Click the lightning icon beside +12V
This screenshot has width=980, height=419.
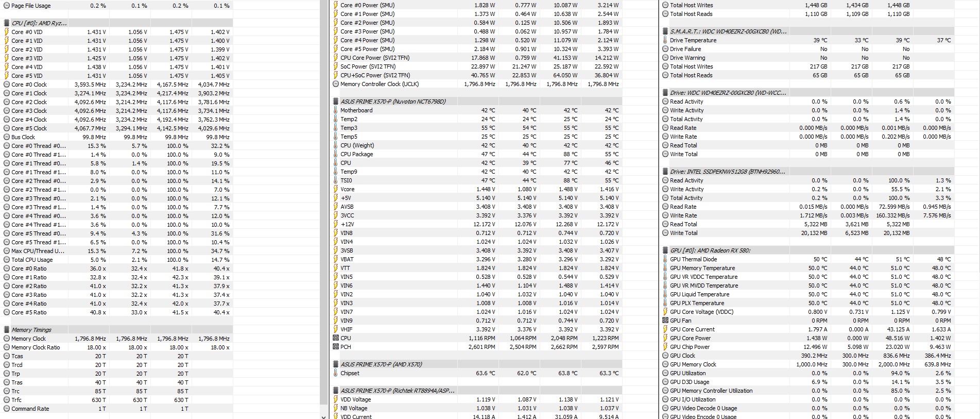click(x=336, y=224)
